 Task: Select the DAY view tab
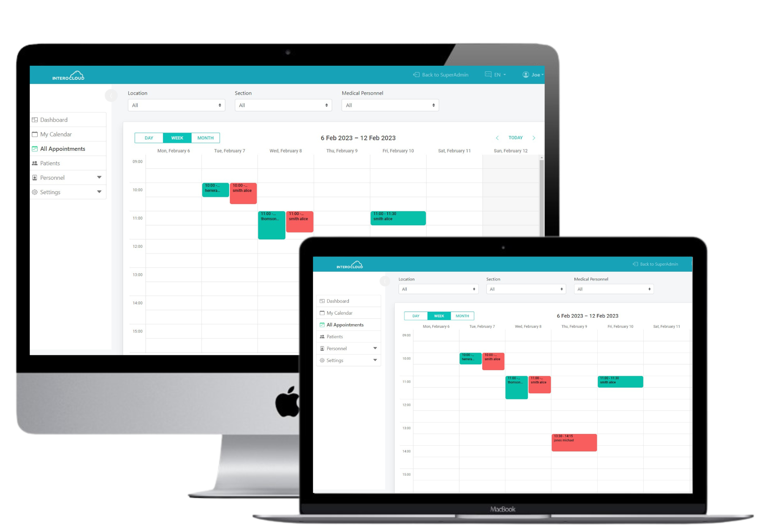coord(149,138)
